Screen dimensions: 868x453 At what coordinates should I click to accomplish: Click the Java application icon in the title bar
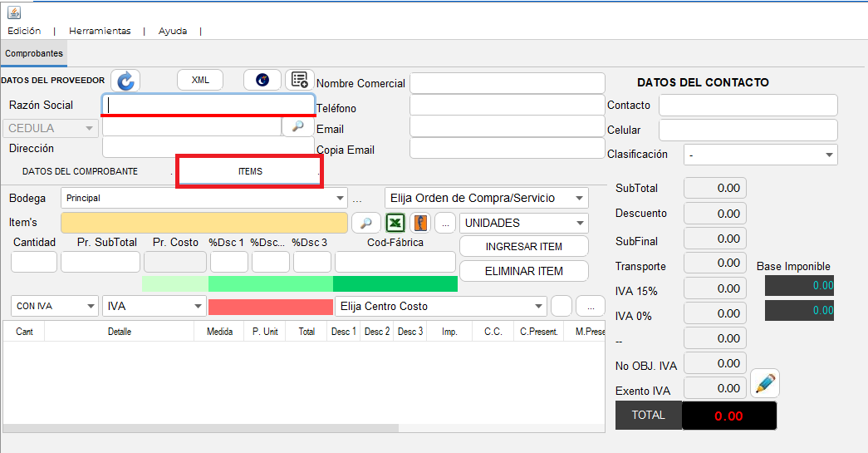click(x=14, y=12)
